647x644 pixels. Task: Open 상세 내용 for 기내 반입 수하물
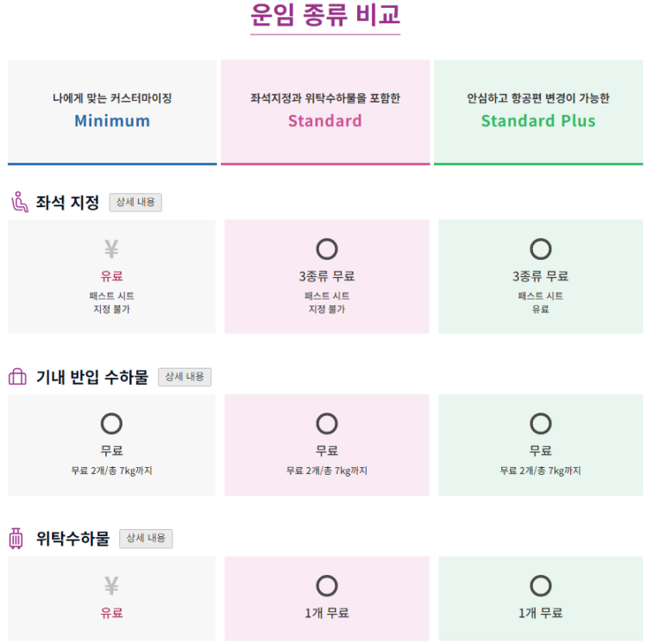185,377
